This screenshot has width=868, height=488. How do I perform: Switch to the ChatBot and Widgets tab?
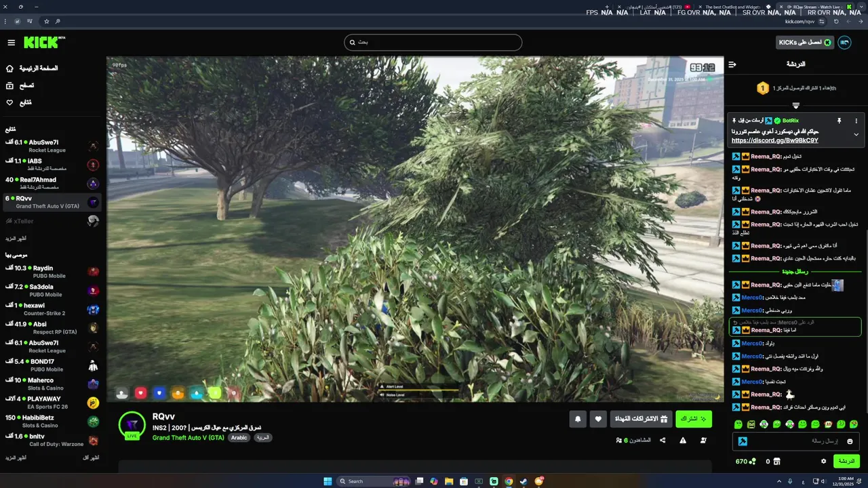pyautogui.click(x=735, y=7)
